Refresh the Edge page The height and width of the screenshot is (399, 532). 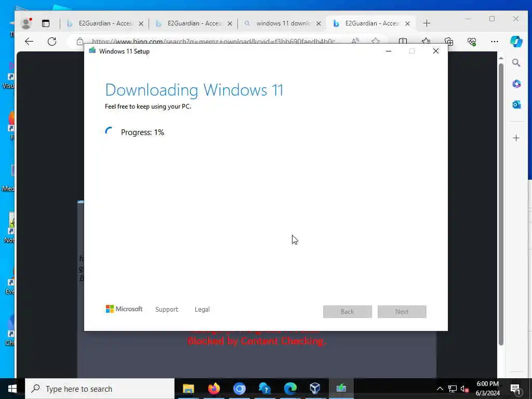pos(52,42)
